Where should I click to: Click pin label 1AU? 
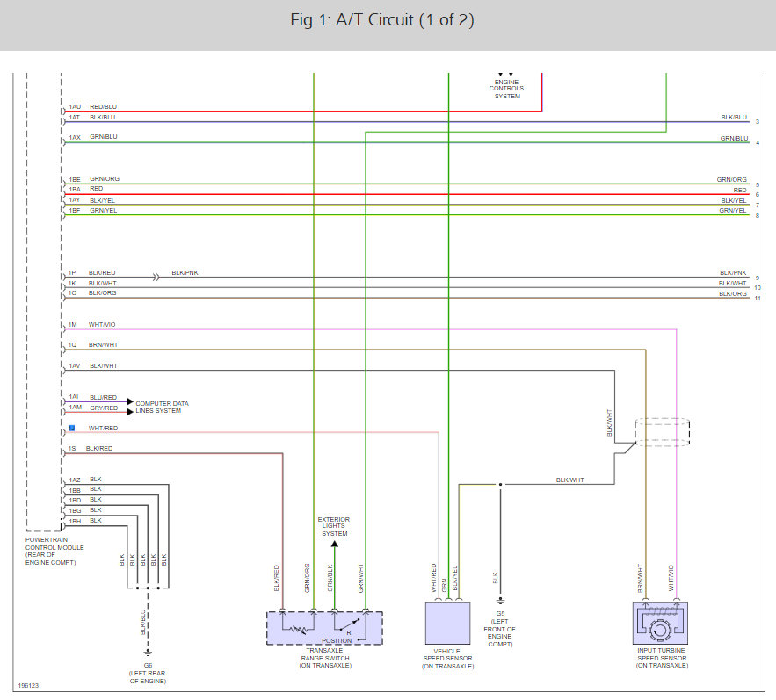point(75,107)
